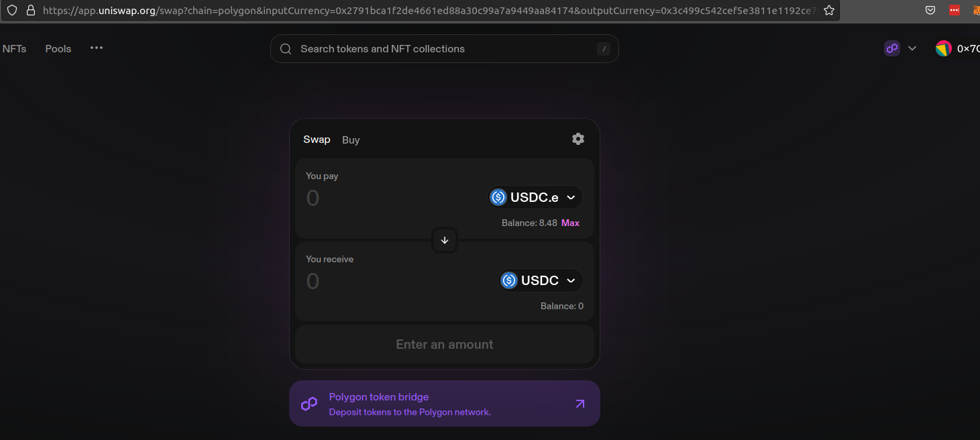The image size is (980, 440).
Task: Open the wallet account avatar
Action: (944, 48)
